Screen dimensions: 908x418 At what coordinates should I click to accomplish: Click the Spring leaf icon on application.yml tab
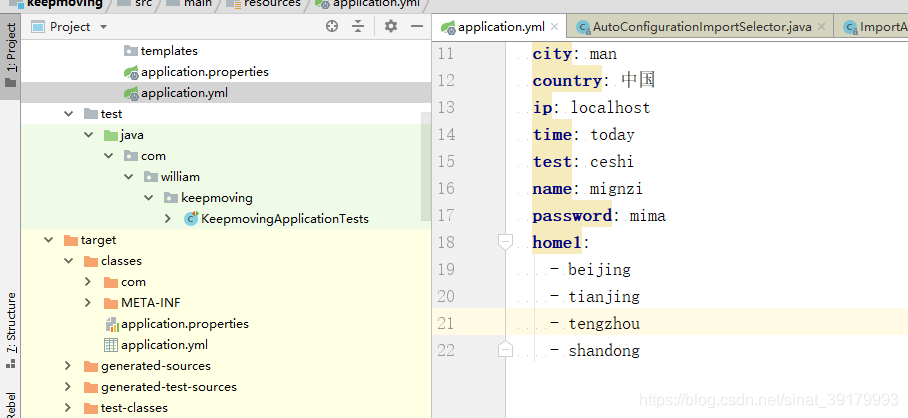tap(448, 27)
